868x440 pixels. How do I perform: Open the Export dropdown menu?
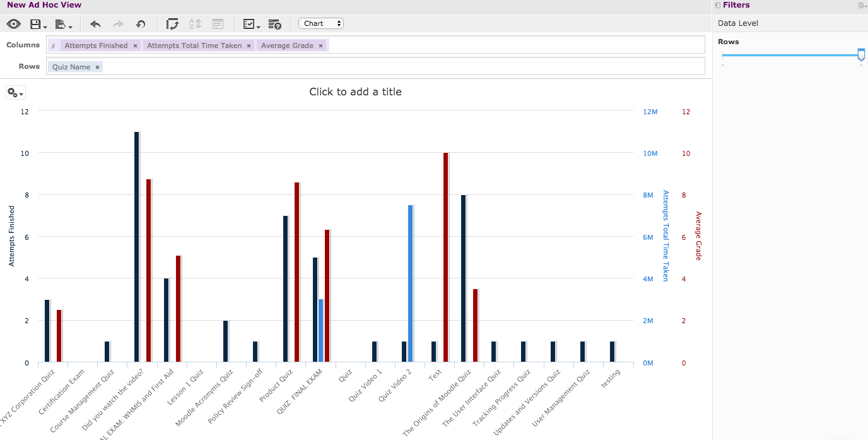point(64,25)
